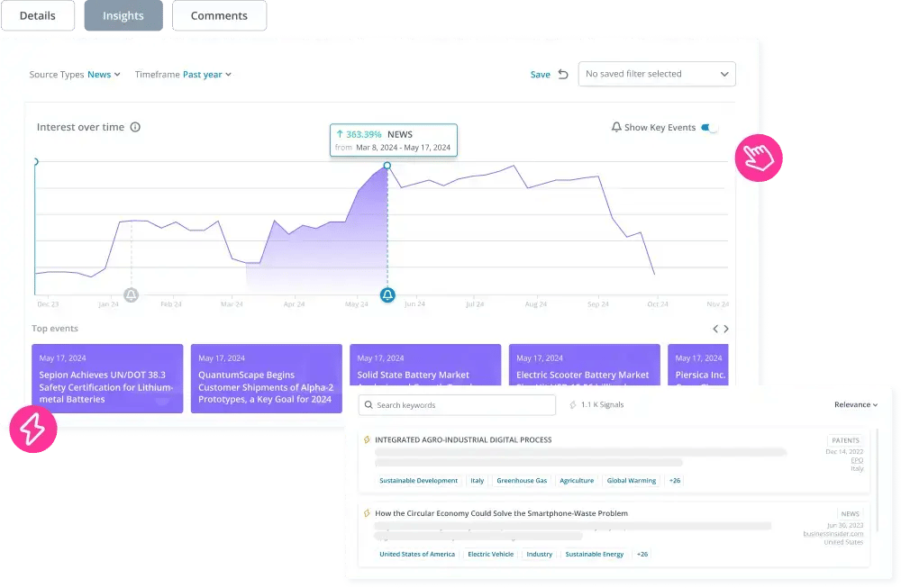Click the pink hand pointer badge
Viewport: 901px width, 588px height.
click(x=759, y=159)
